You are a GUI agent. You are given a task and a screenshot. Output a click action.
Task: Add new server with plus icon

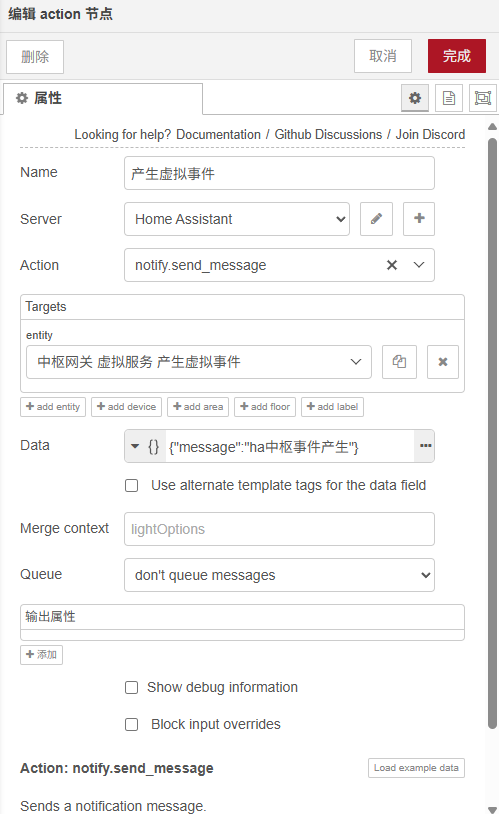(x=419, y=219)
